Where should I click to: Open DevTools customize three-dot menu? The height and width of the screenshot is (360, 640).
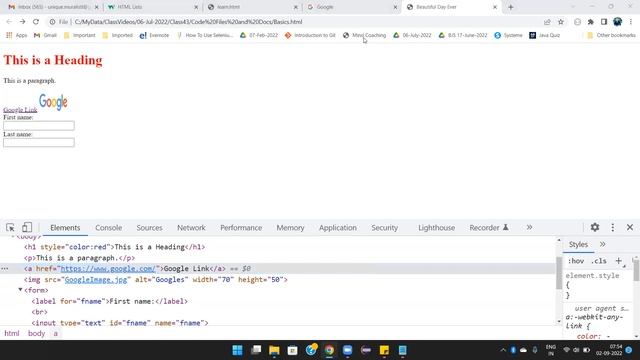(x=613, y=227)
